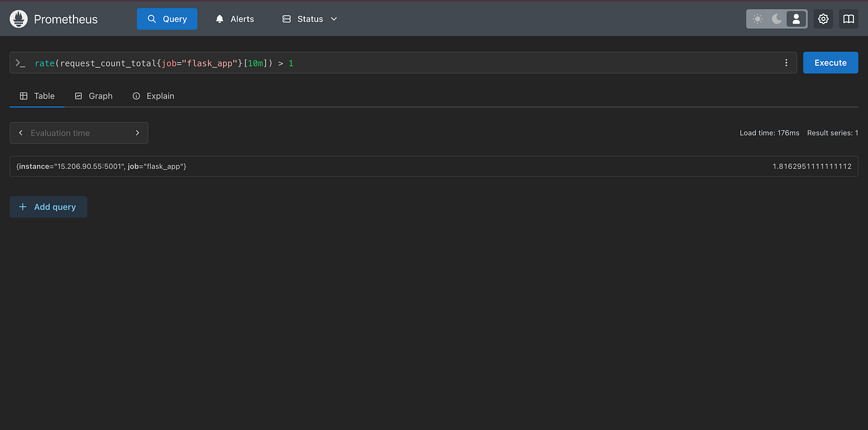Select system theme person icon

coord(796,19)
